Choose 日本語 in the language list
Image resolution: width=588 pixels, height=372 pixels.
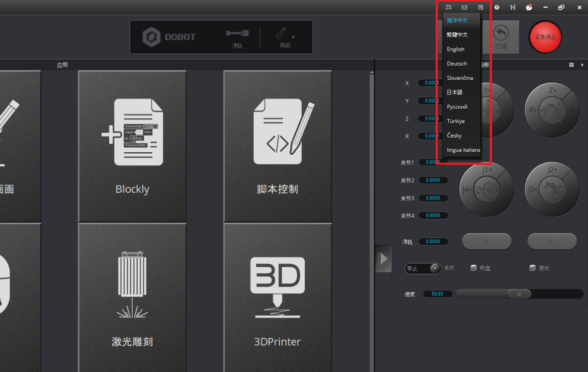(455, 92)
